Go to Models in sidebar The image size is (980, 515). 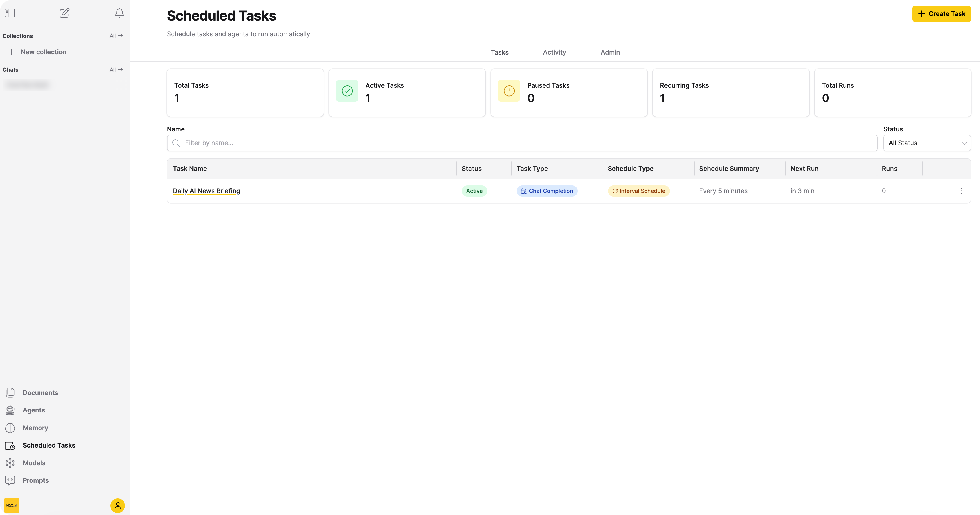[x=34, y=463]
